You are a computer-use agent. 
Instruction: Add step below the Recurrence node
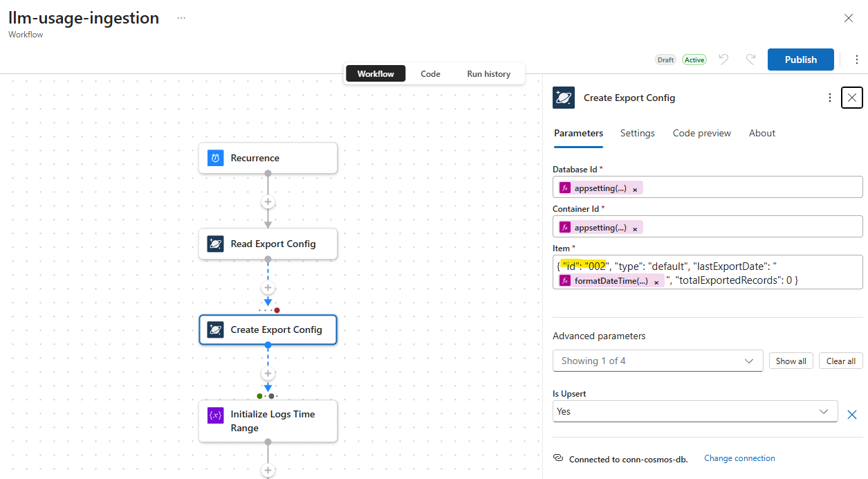tap(268, 202)
